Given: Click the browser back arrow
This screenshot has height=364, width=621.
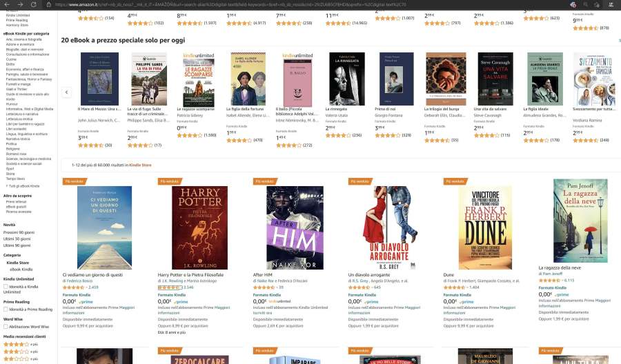Looking at the screenshot, I should (x=7, y=4).
